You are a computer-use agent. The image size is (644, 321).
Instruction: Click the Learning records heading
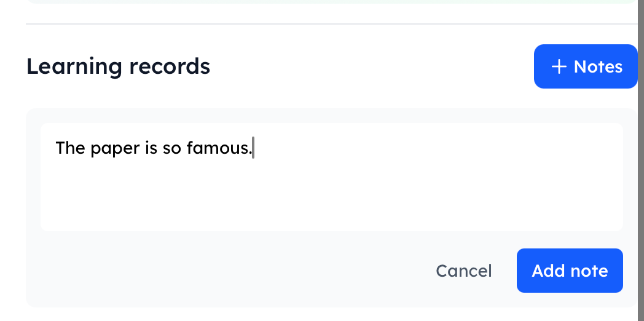tap(118, 66)
